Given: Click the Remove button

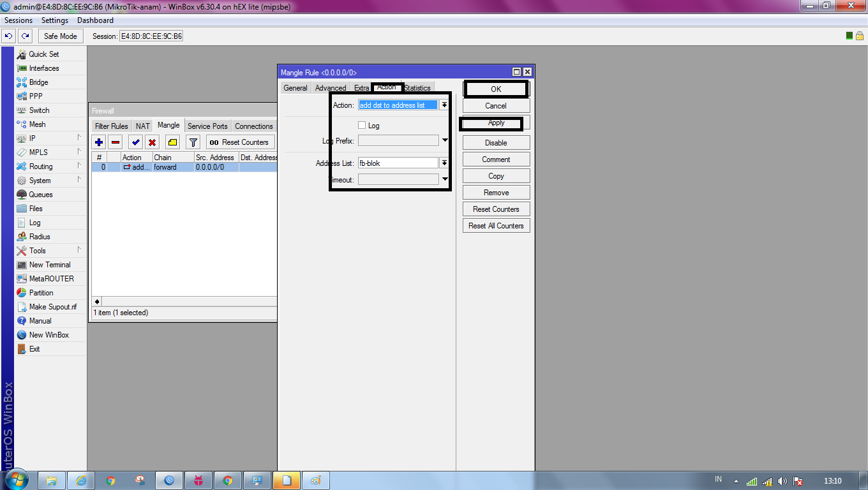Looking at the screenshot, I should pos(496,193).
